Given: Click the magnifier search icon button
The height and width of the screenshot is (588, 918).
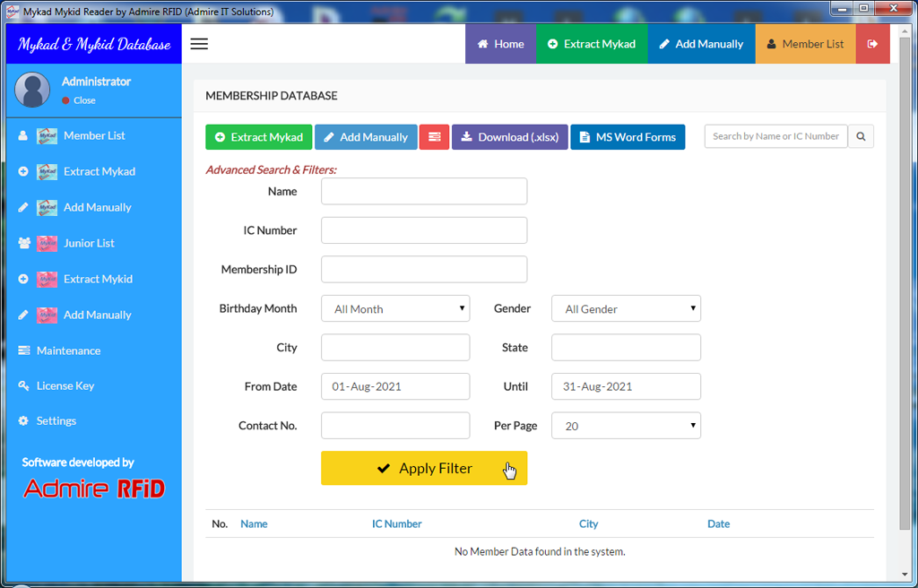Looking at the screenshot, I should pyautogui.click(x=861, y=136).
